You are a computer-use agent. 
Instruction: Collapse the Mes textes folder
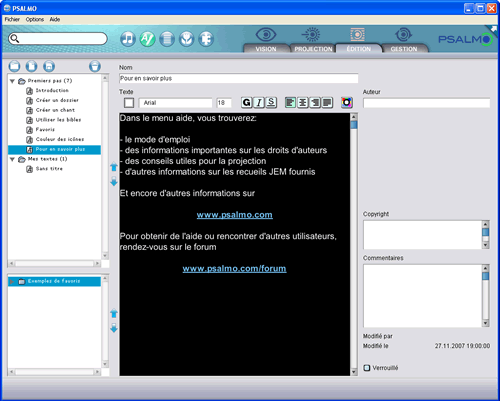point(13,159)
